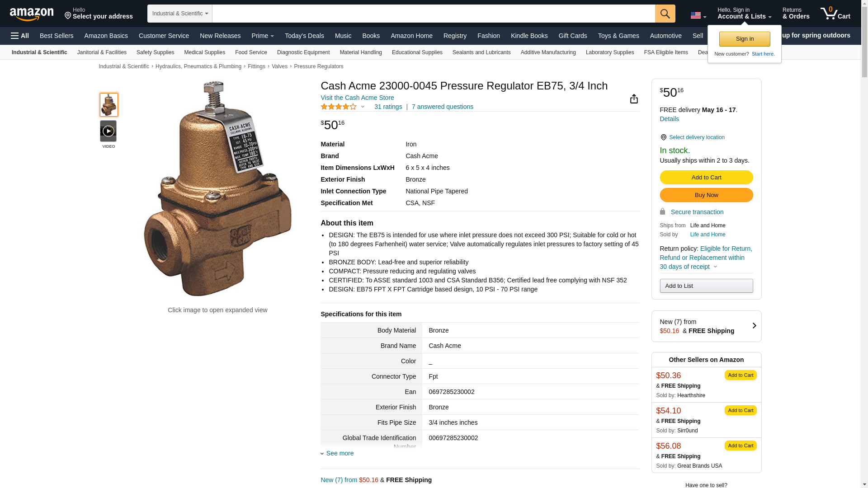Viewport: 868px width, 488px height.
Task: Expand return policy details chevron
Action: pyautogui.click(x=715, y=267)
